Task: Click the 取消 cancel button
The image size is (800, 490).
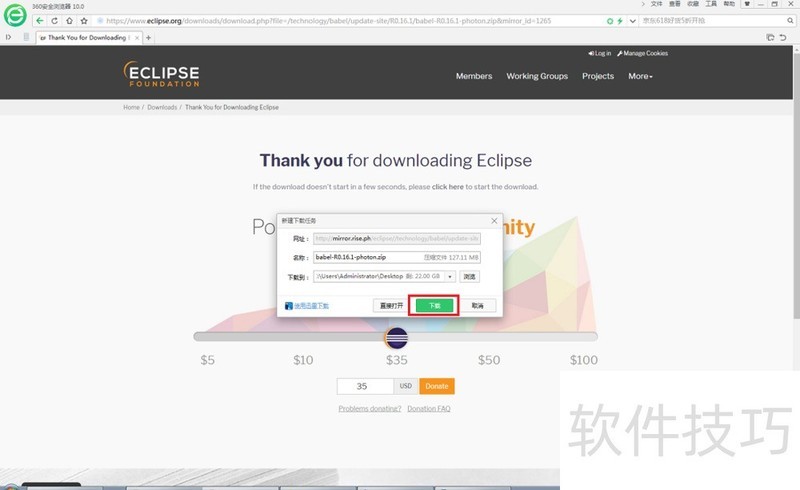Action: click(478, 306)
